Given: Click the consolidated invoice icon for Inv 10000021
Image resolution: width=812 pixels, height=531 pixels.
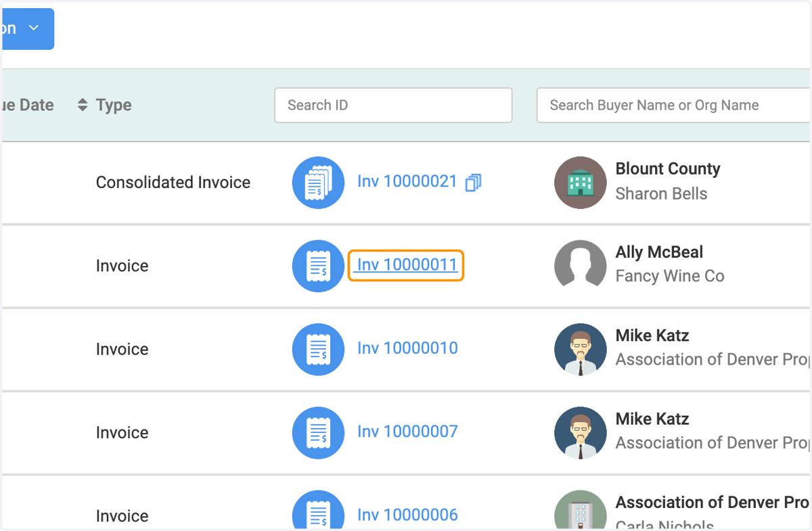Looking at the screenshot, I should (x=318, y=183).
